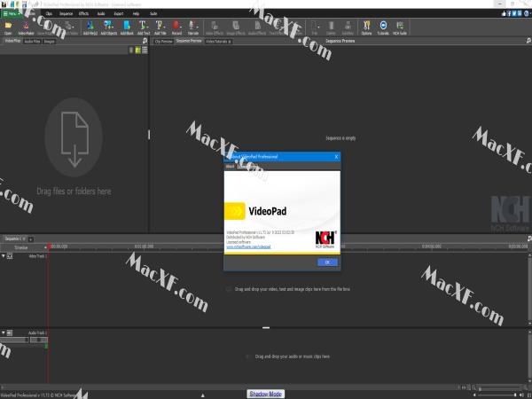The image size is (532, 399).
Task: Click search icon in Sequence Preview header
Action: coord(528,41)
